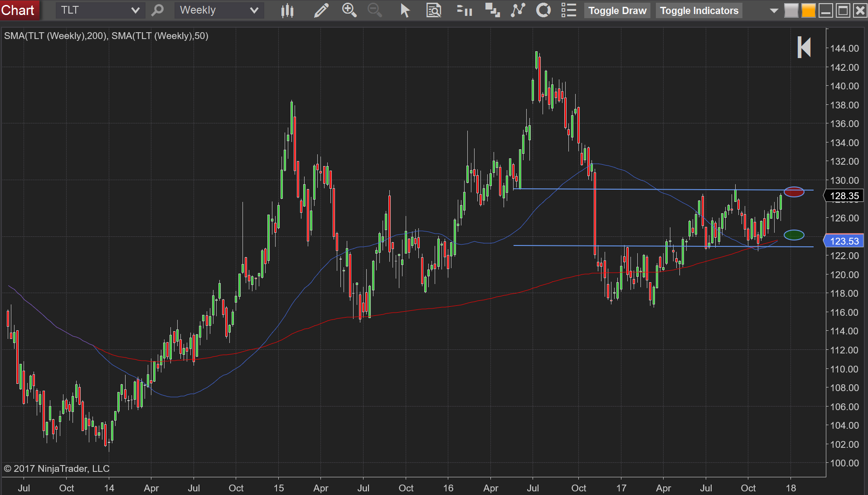This screenshot has height=495, width=868.
Task: Click the 14 year label on time axis
Action: pos(109,488)
